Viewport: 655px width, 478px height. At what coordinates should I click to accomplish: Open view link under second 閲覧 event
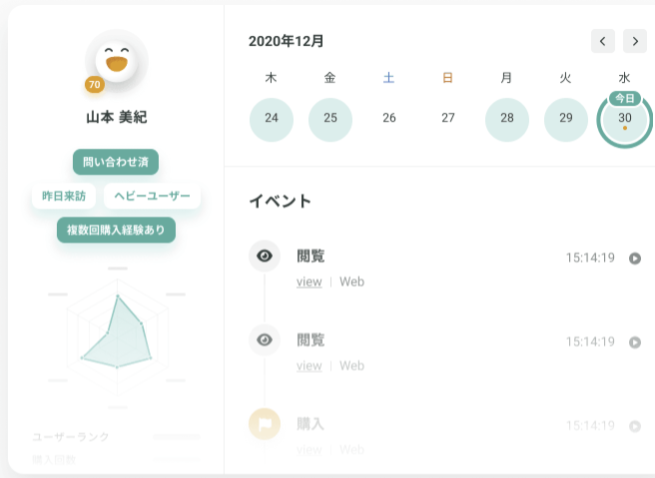pyautogui.click(x=309, y=366)
